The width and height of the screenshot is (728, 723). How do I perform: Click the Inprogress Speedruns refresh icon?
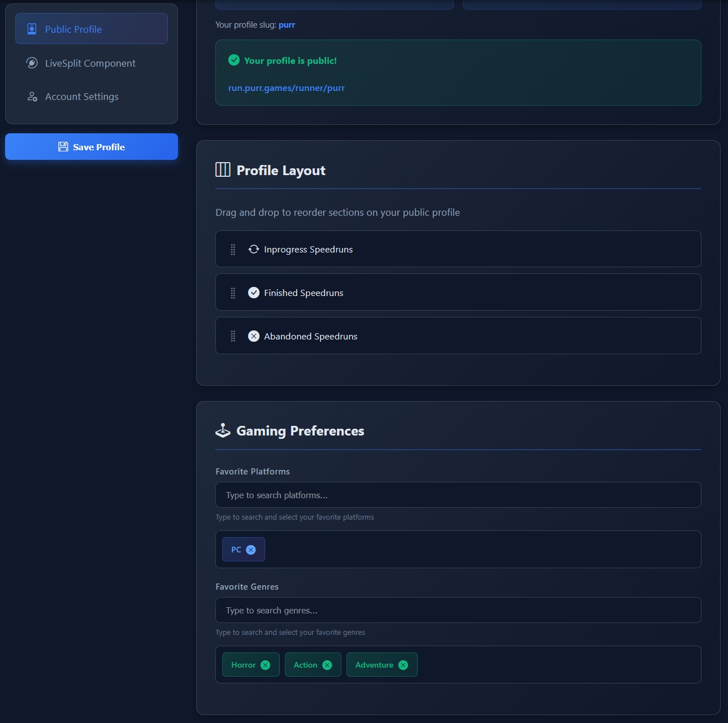click(x=254, y=249)
